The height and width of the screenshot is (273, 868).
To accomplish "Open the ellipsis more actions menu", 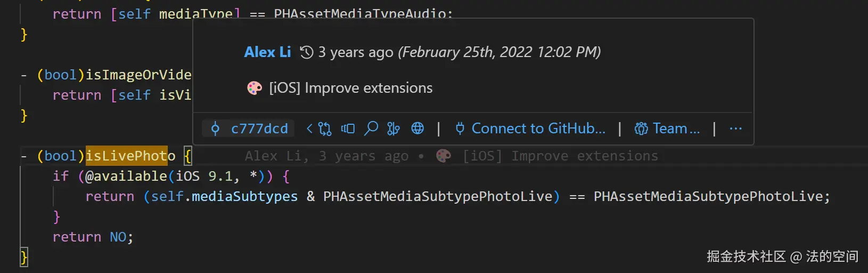I will click(735, 129).
